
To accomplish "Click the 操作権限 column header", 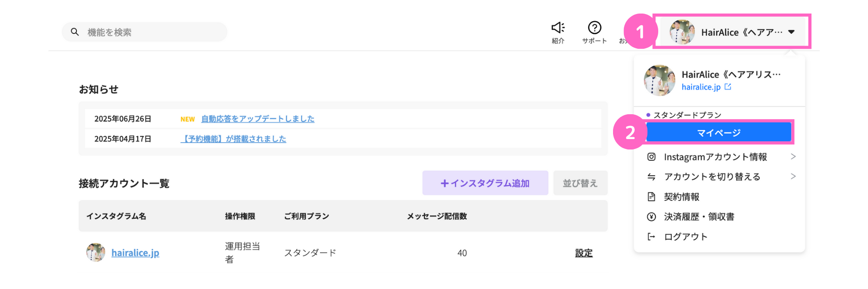I will pos(240,216).
